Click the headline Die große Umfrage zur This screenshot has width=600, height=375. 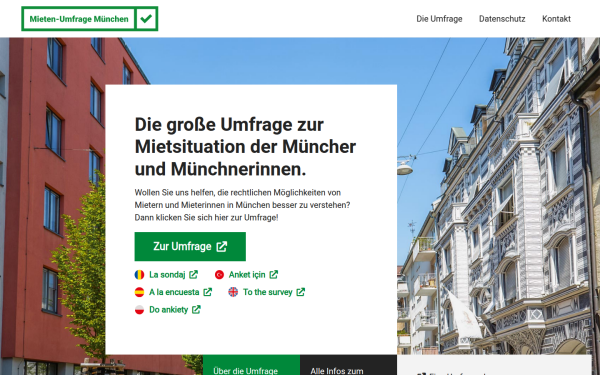[x=229, y=125]
